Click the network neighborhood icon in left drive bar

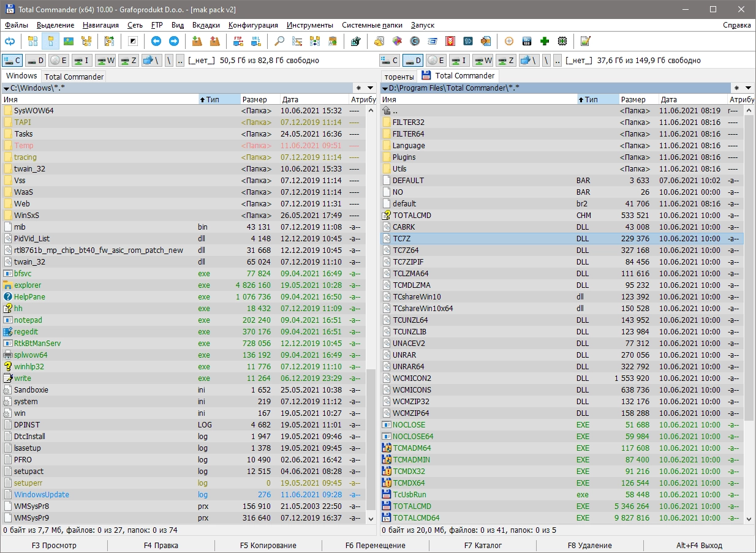click(151, 61)
